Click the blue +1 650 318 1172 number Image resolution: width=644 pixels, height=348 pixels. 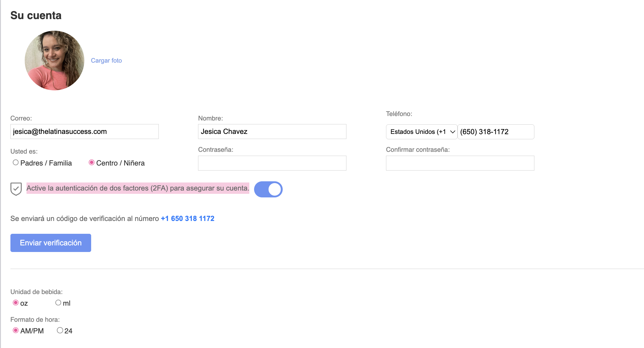point(188,219)
